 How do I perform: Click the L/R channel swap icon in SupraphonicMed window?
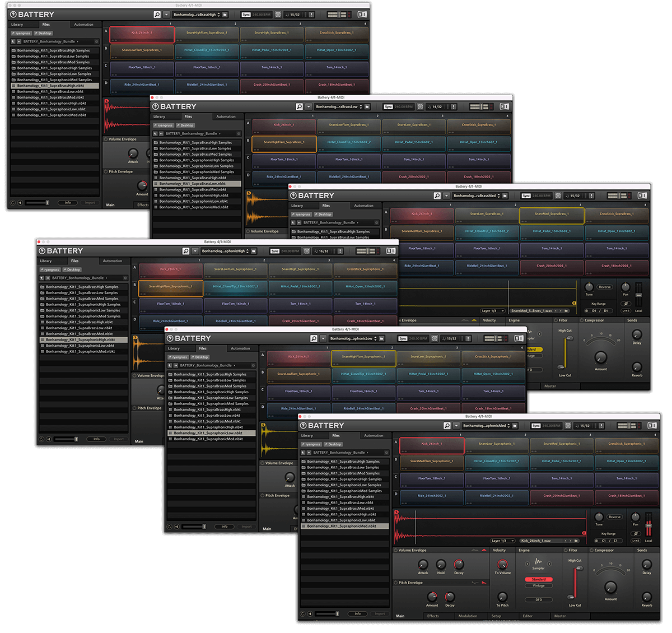coord(636,541)
